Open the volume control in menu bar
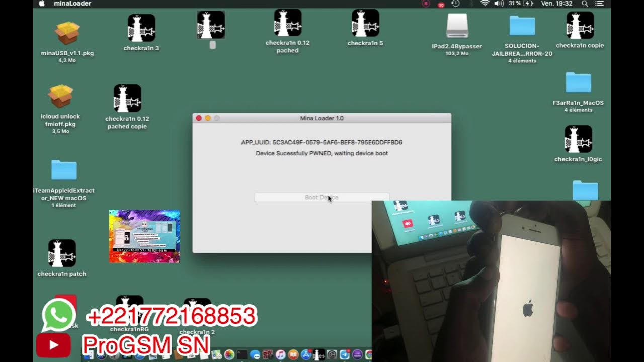This screenshot has width=644, height=362. tap(499, 4)
